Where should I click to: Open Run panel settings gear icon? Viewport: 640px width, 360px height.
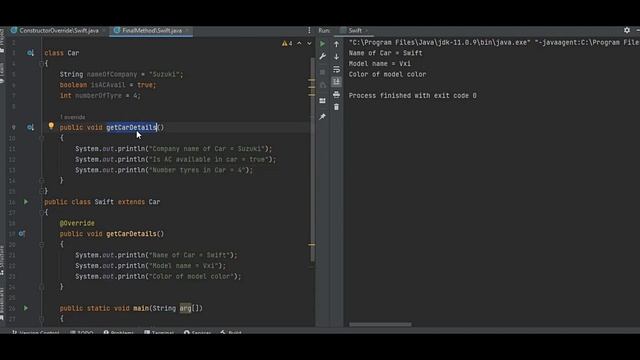[627, 30]
